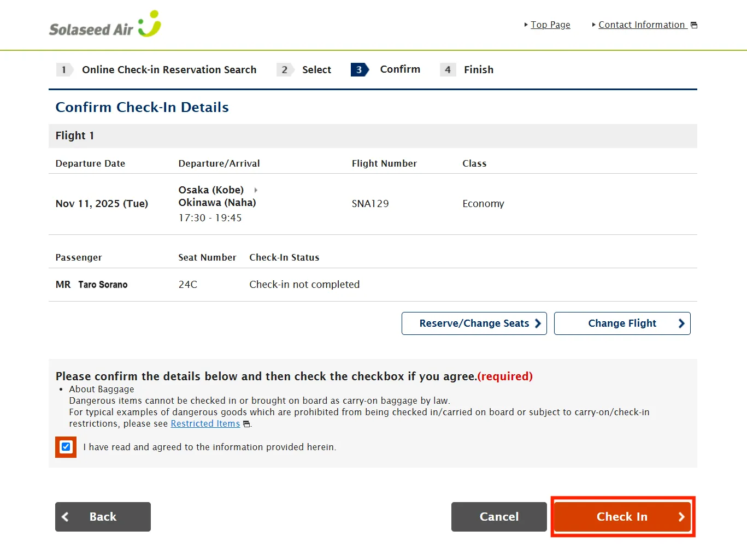
Task: Click the chevron on the Check In button
Action: pyautogui.click(x=681, y=517)
